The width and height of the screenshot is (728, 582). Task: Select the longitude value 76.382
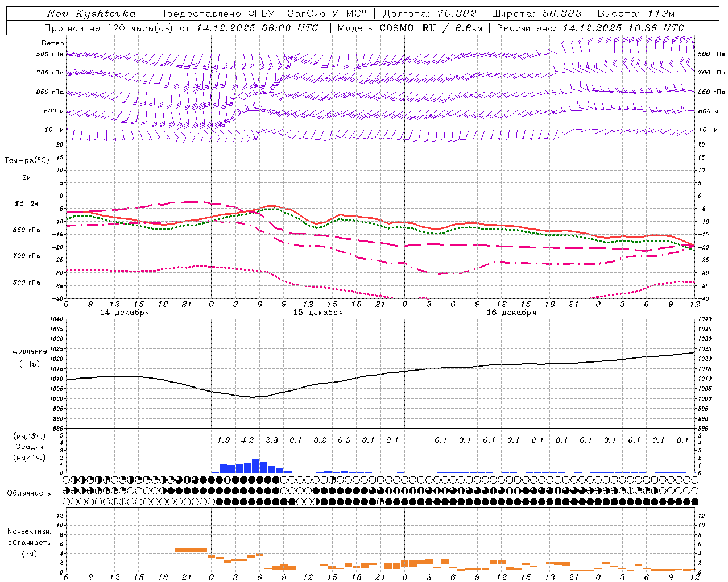(457, 14)
